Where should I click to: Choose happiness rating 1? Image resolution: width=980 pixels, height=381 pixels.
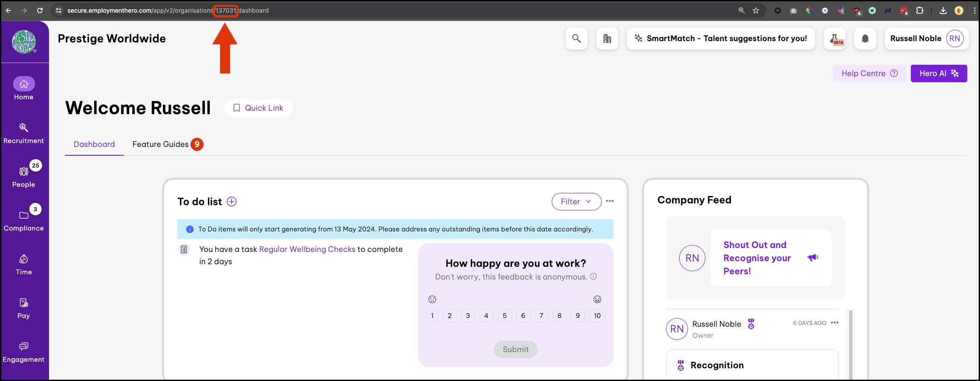[x=432, y=315]
